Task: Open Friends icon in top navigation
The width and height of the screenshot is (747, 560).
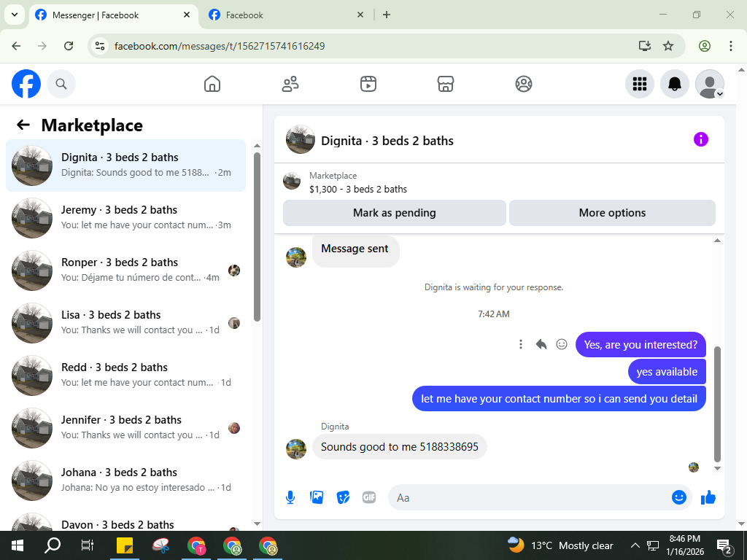Action: tap(290, 84)
